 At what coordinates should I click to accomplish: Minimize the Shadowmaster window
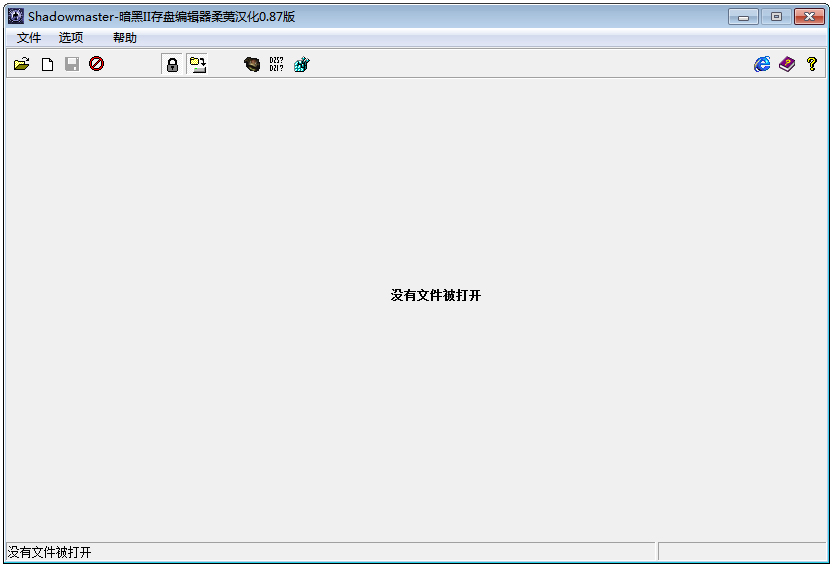[743, 16]
